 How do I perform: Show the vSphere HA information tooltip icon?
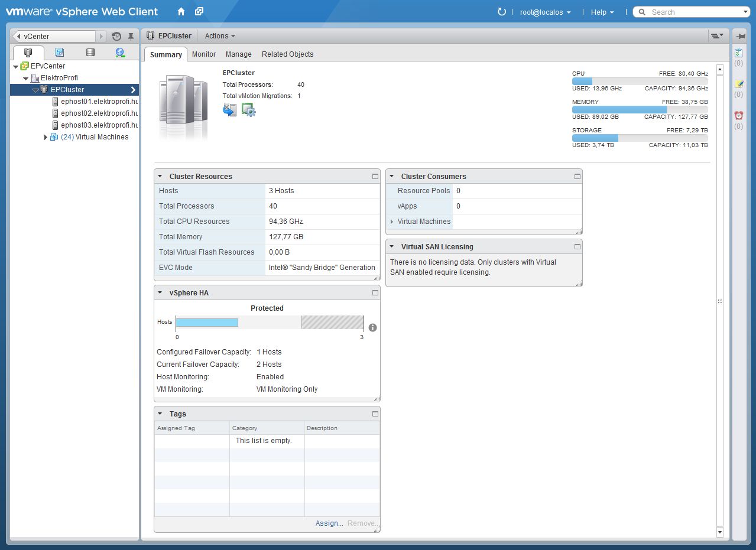[372, 327]
